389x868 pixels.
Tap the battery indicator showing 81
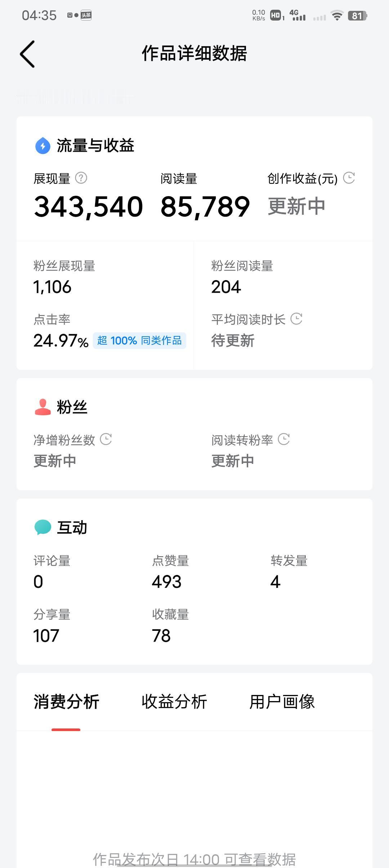pos(357,15)
